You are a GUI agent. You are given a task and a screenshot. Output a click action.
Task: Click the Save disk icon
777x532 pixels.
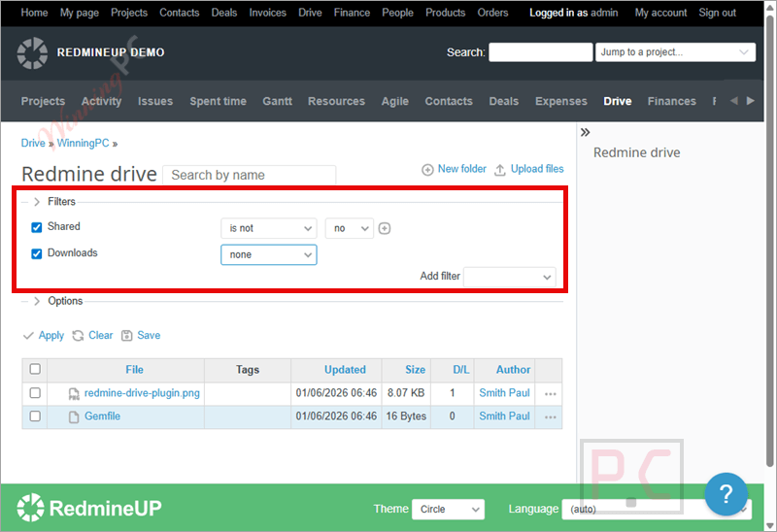tap(127, 336)
